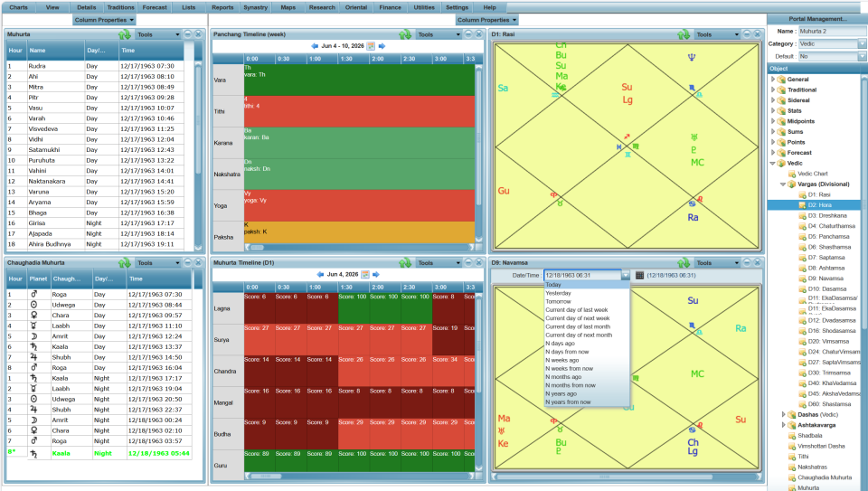Image resolution: width=868 pixels, height=491 pixels.
Task: Go to next week in Panchang Timeline
Action: pyautogui.click(x=382, y=46)
